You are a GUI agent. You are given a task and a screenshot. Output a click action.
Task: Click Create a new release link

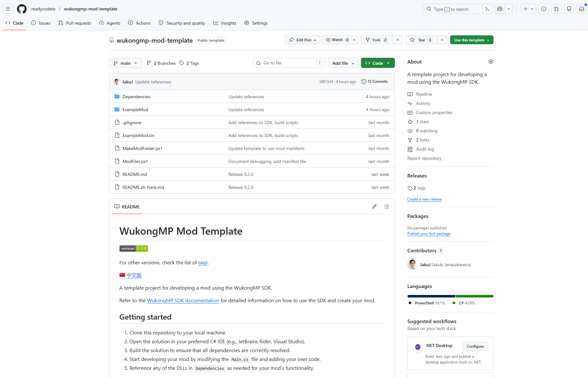pyautogui.click(x=425, y=199)
